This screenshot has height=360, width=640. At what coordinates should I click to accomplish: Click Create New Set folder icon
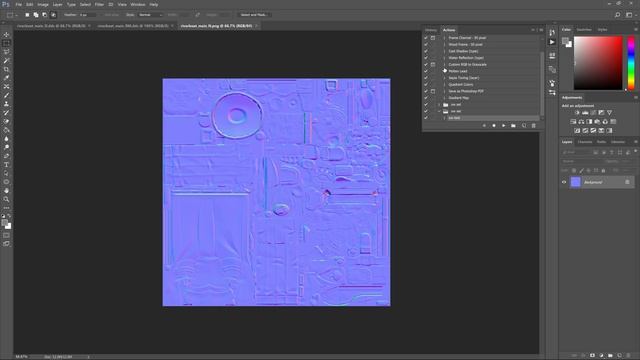tap(513, 126)
